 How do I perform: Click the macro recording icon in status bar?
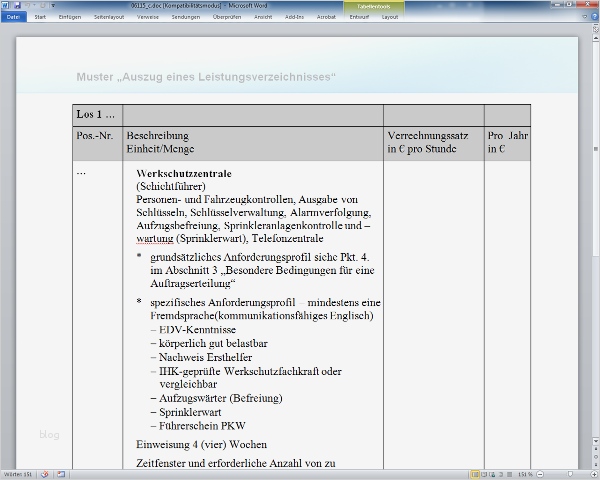61,475
